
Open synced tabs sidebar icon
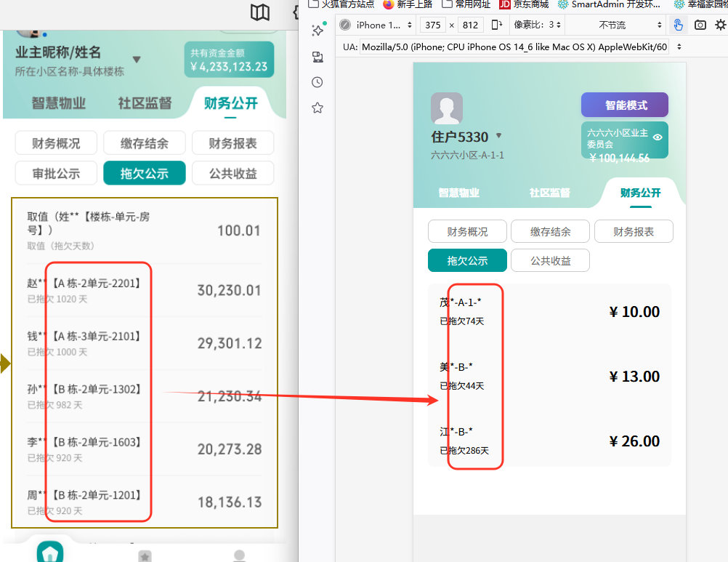click(x=318, y=57)
